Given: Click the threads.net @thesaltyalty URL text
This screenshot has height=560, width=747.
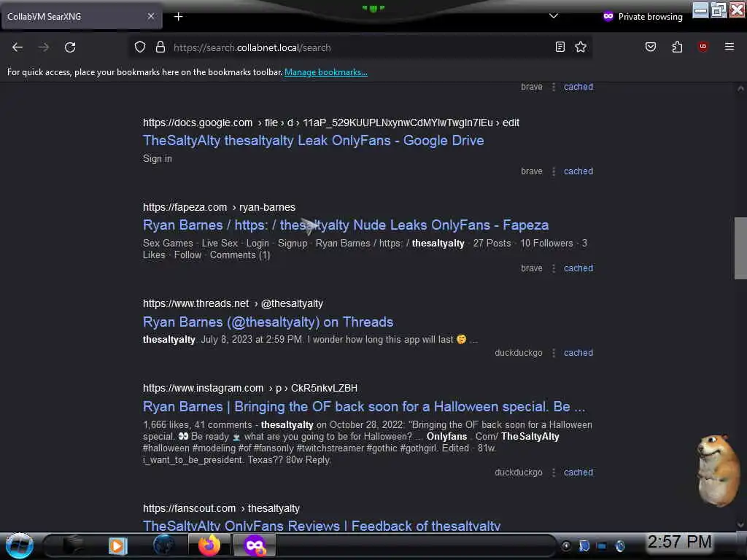Looking at the screenshot, I should (233, 303).
